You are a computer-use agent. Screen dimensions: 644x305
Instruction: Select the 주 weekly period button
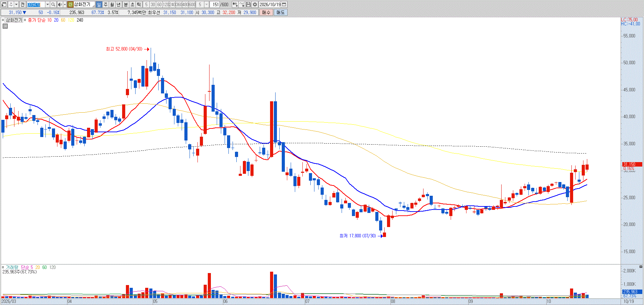[x=106, y=4]
